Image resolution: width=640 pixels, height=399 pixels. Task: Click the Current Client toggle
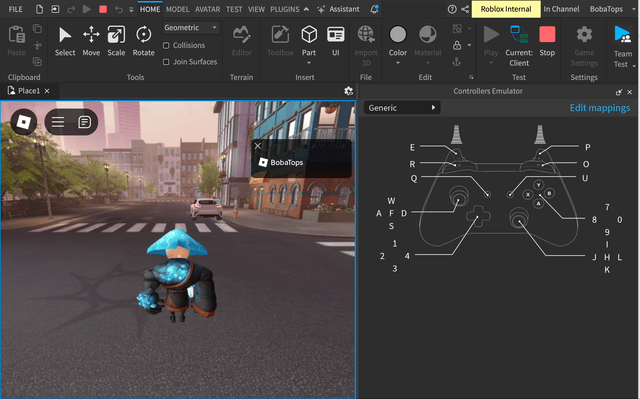[519, 46]
